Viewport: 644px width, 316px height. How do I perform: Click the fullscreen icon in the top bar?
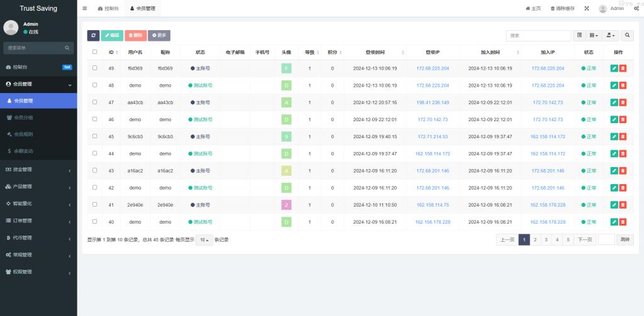587,9
